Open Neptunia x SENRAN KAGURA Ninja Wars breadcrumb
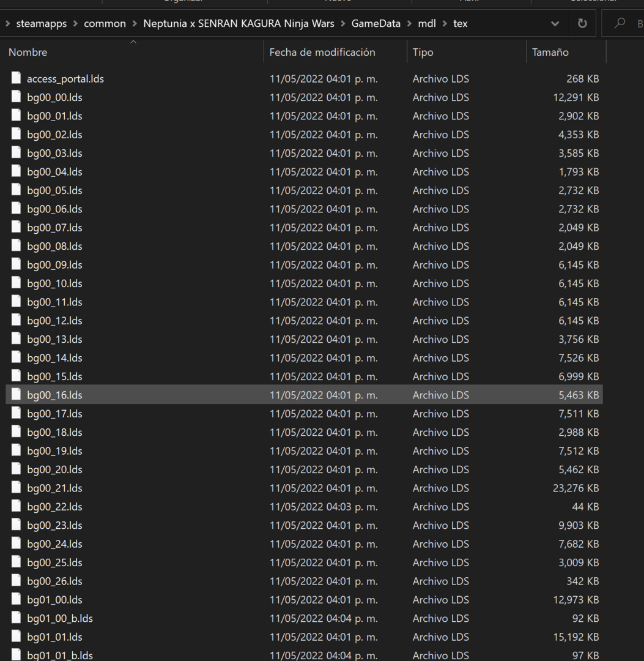Viewport: 644px width, 661px height. [x=239, y=24]
